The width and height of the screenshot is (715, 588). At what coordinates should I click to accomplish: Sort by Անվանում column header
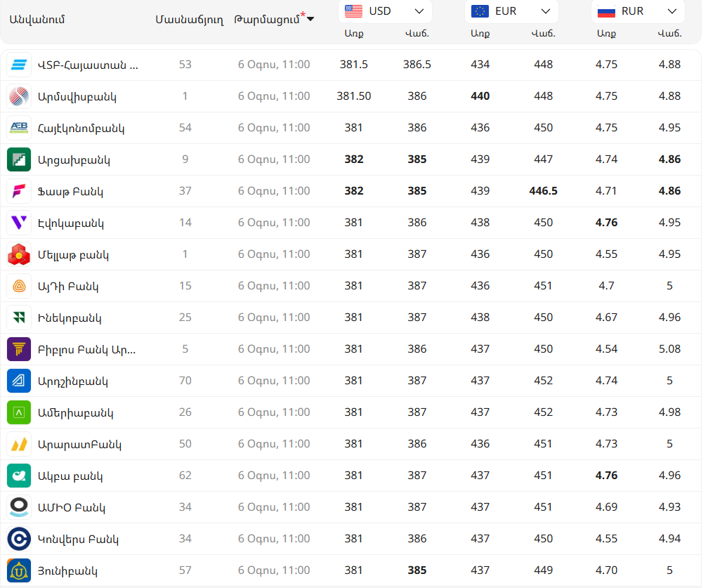coord(37,19)
